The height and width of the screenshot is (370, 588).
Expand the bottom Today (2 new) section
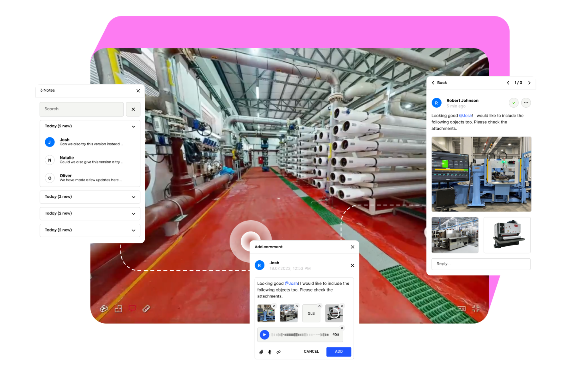pyautogui.click(x=134, y=230)
